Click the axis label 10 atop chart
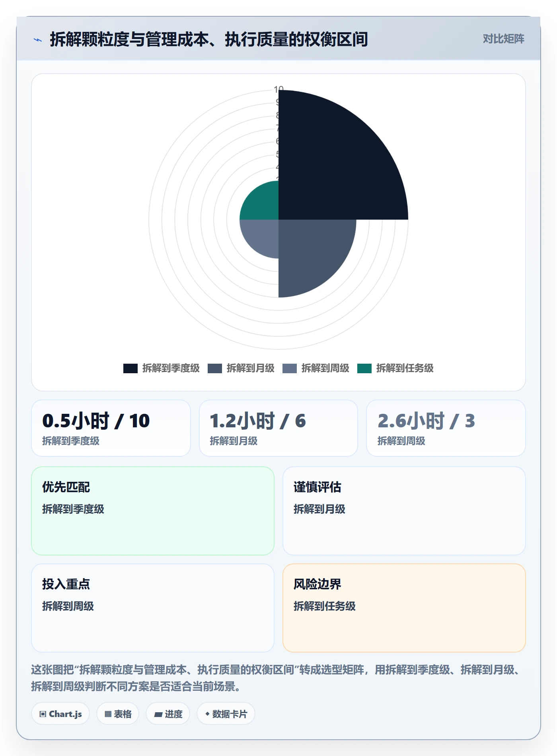557x756 pixels. [x=278, y=89]
